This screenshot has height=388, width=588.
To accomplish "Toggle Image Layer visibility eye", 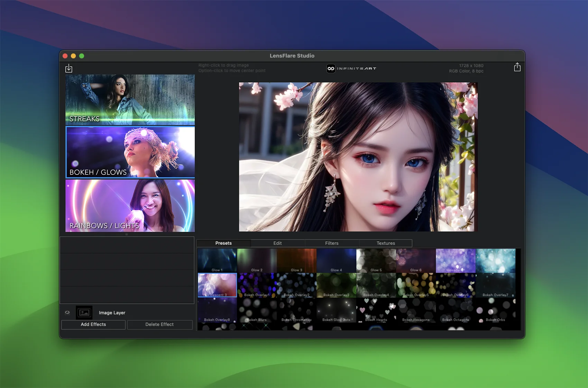I will pos(67,313).
